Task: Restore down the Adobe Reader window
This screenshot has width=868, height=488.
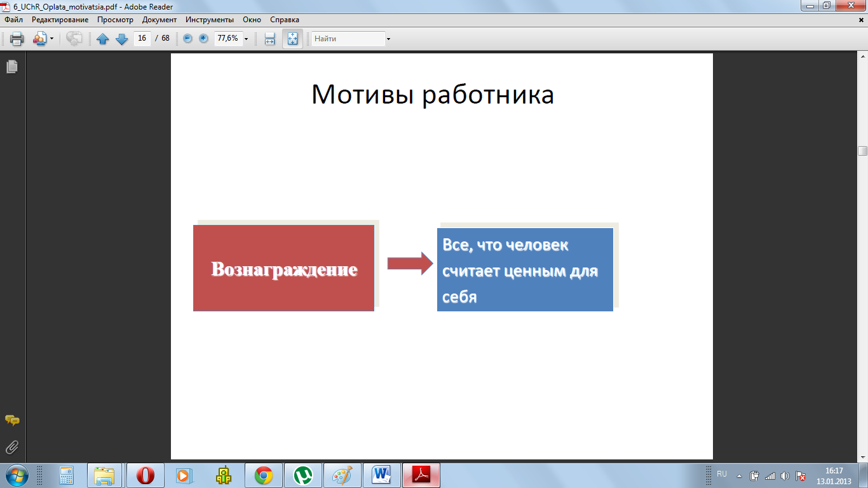Action: [x=826, y=6]
